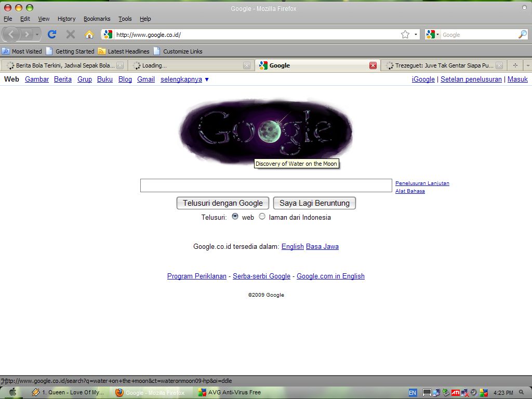
Task: Click the two-computers network tray icon
Action: (x=436, y=393)
